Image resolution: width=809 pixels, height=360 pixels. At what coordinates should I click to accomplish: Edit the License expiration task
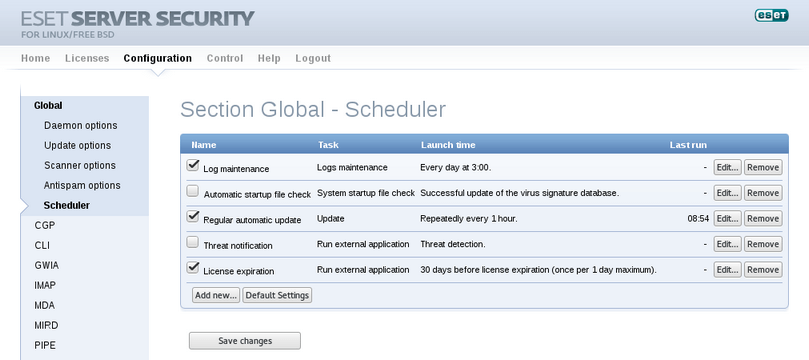727,269
